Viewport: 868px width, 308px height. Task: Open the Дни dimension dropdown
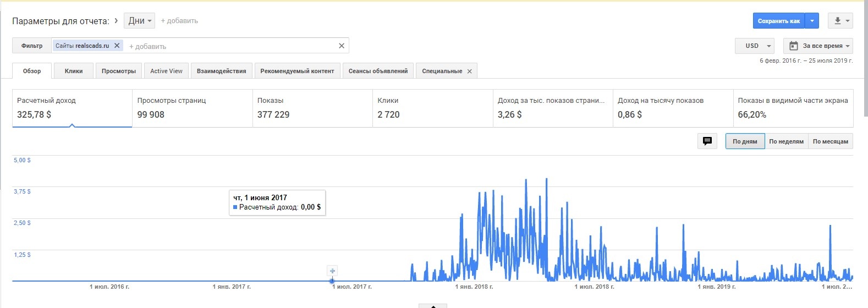[x=139, y=21]
